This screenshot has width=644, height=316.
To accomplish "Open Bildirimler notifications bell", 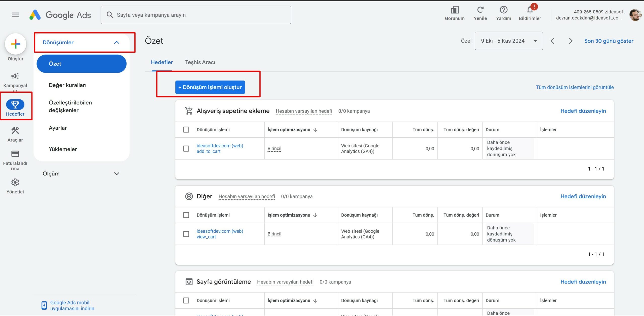I will [530, 10].
